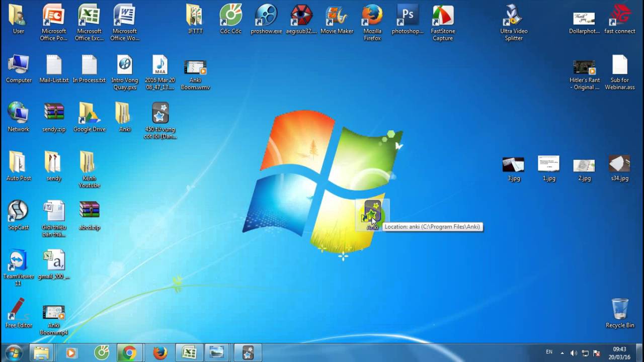Launch the media player taskbar icon
This screenshot has height=362, width=644.
[x=70, y=353]
